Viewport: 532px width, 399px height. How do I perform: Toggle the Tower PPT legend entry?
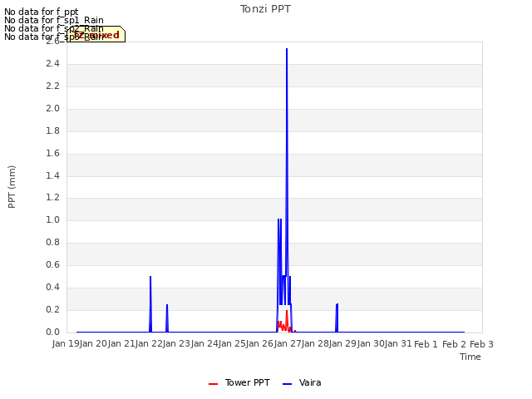click(x=239, y=382)
